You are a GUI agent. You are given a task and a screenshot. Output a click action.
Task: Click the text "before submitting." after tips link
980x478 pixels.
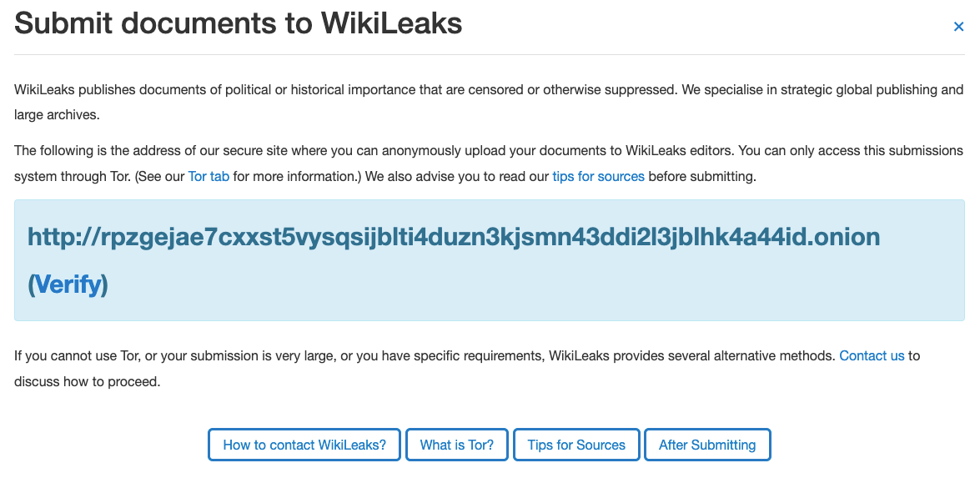coord(702,176)
